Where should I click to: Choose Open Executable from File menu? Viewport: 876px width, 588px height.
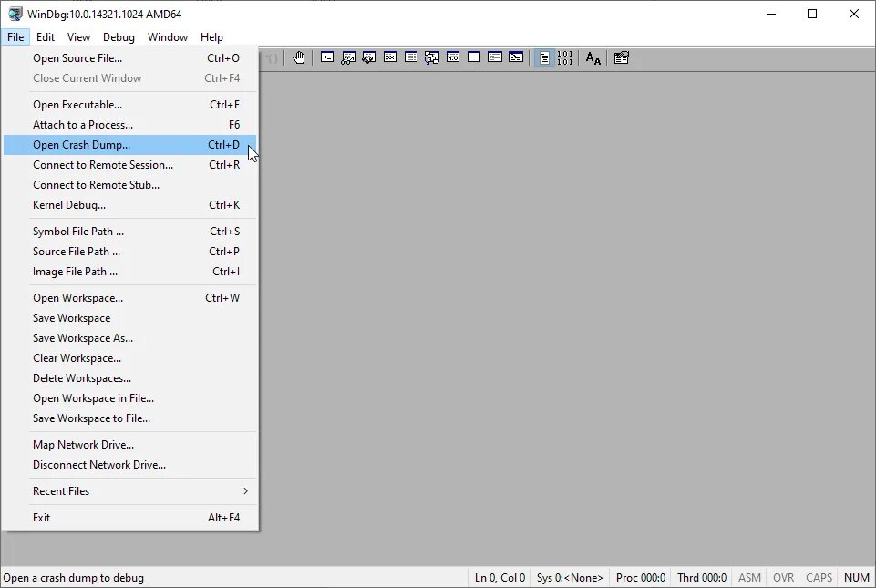point(129,105)
